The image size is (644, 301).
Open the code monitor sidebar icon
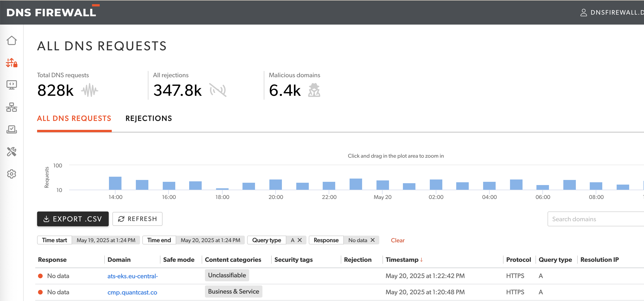pos(12,85)
